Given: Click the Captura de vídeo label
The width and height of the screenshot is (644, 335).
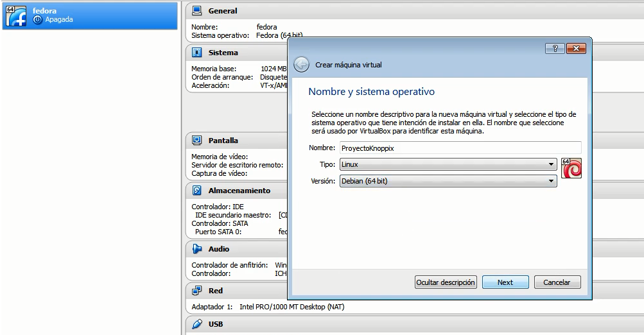Looking at the screenshot, I should tap(220, 173).
